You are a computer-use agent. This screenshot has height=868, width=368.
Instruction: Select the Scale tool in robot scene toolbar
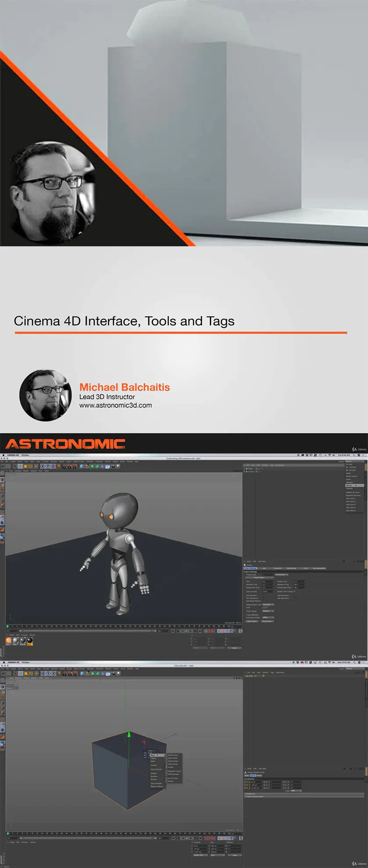click(x=25, y=466)
